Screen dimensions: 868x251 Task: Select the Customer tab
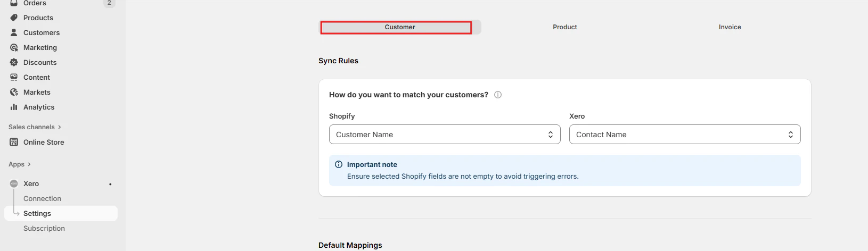coord(400,27)
